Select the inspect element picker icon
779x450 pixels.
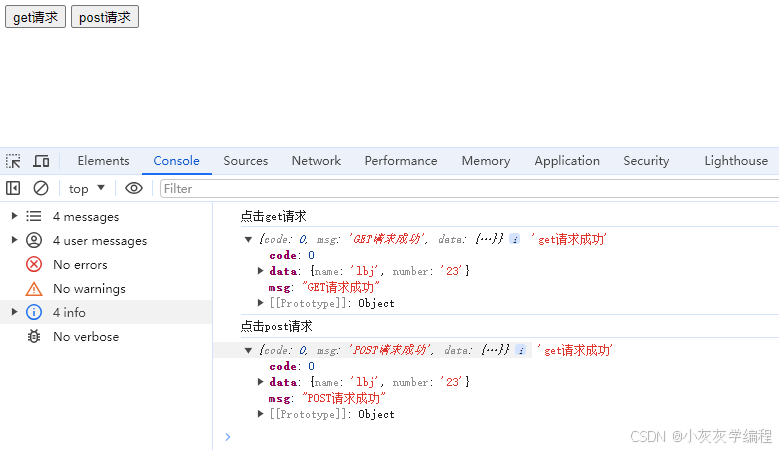click(x=13, y=161)
